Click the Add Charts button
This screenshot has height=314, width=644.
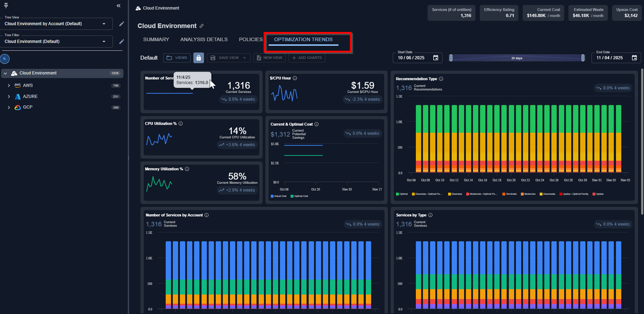pyautogui.click(x=307, y=58)
